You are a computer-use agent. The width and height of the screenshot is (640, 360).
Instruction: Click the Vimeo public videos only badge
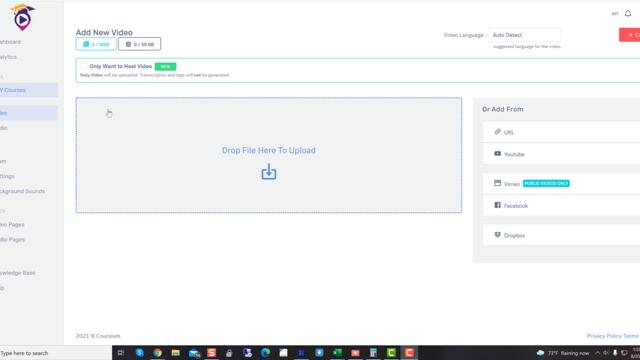click(x=546, y=183)
